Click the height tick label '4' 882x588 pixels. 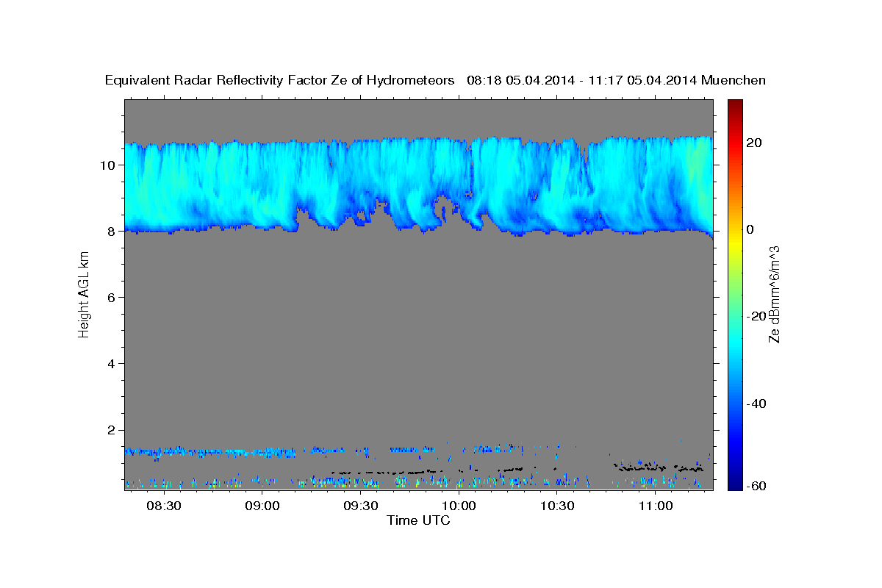[x=112, y=364]
